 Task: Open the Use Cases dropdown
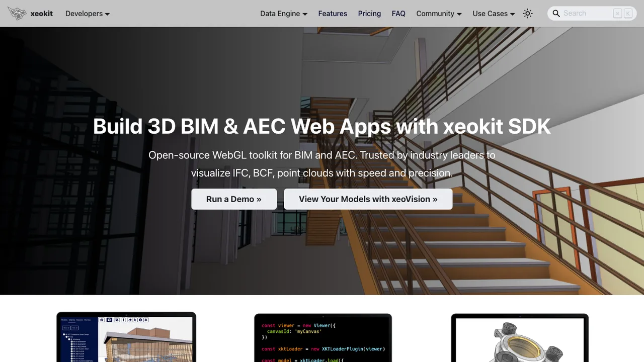tap(494, 14)
